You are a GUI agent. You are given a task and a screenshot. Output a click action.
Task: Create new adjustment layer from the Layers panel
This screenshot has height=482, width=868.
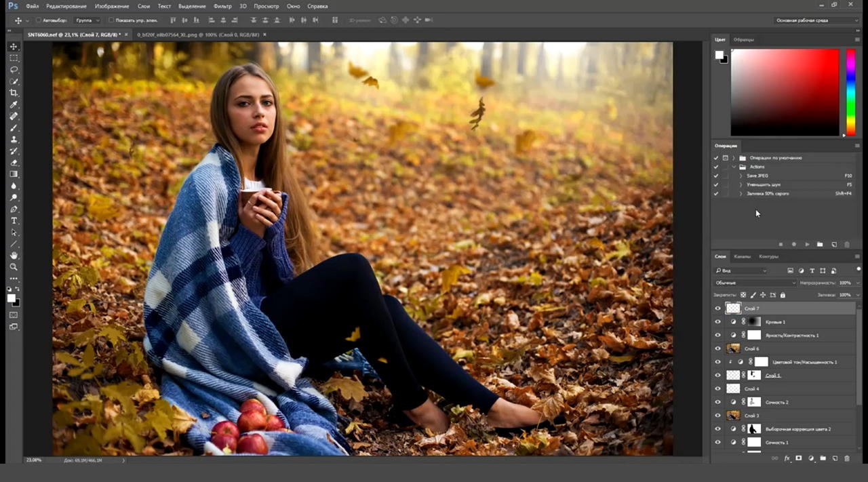(x=811, y=458)
